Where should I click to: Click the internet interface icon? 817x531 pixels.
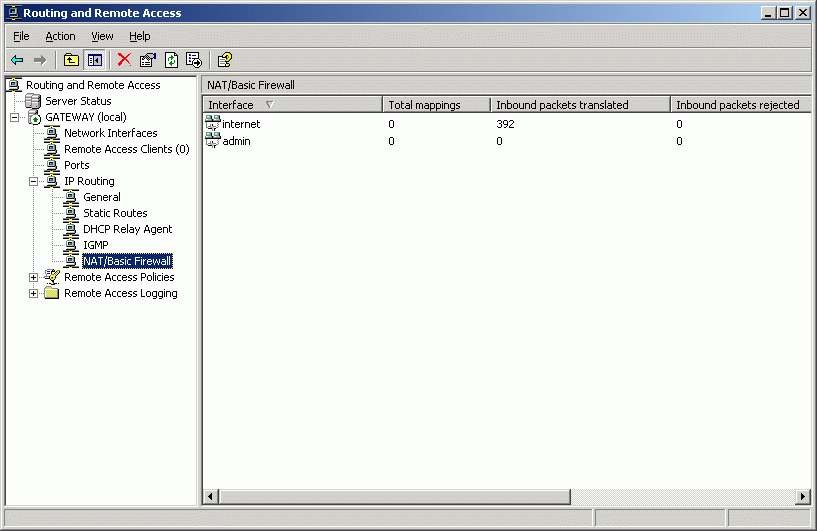(213, 124)
